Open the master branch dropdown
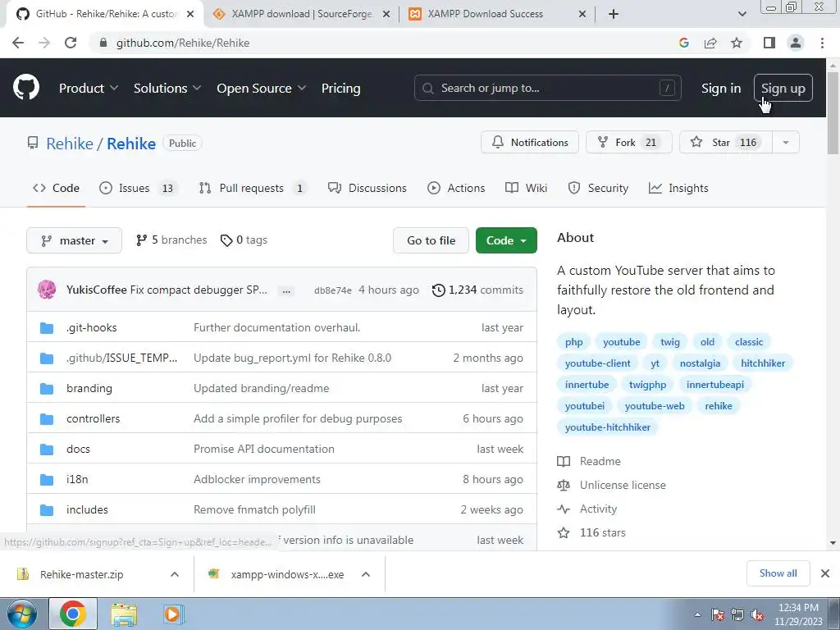Screen dimensions: 840x630 [x=74, y=240]
